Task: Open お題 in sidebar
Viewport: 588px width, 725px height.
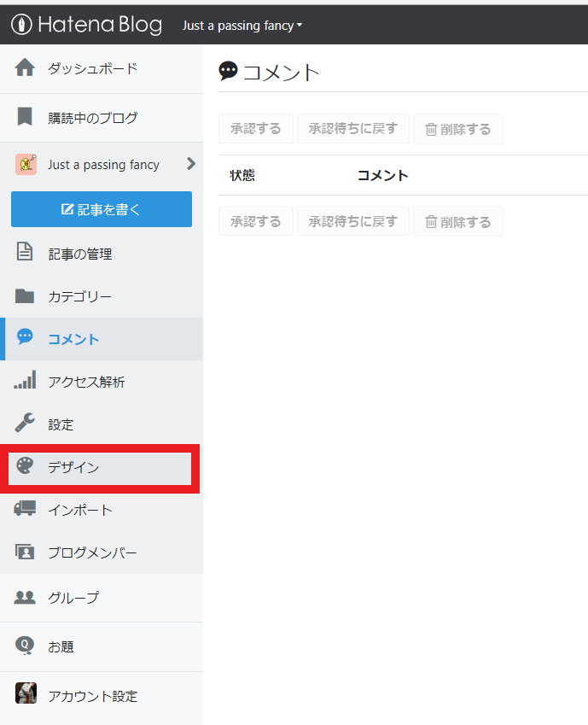Action: 61,646
